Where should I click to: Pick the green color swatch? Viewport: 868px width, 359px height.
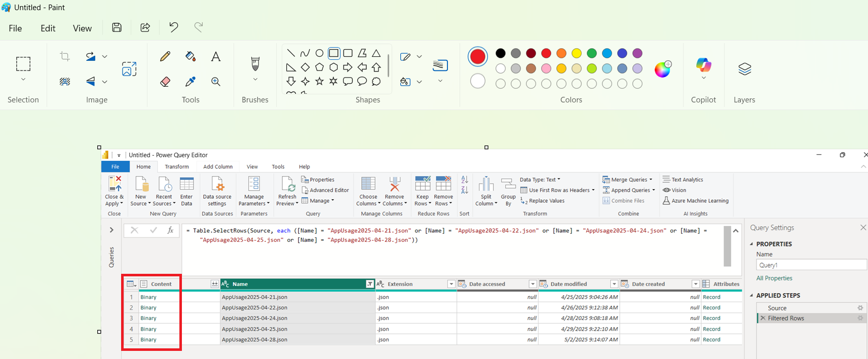click(592, 53)
